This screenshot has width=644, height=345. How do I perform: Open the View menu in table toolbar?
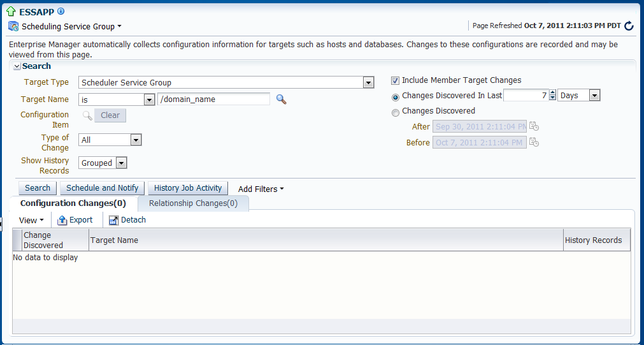(x=31, y=221)
